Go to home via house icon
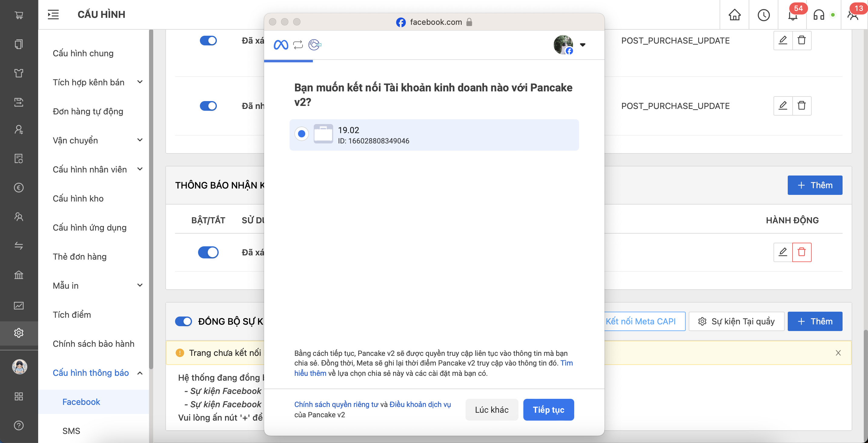Viewport: 868px width, 443px height. click(x=734, y=15)
